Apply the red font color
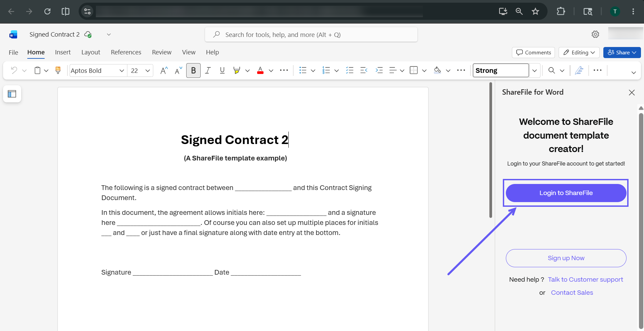 [260, 70]
